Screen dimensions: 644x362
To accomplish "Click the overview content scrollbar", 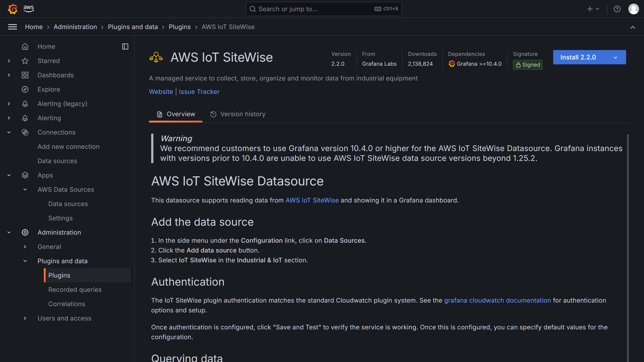I will 627,247.
